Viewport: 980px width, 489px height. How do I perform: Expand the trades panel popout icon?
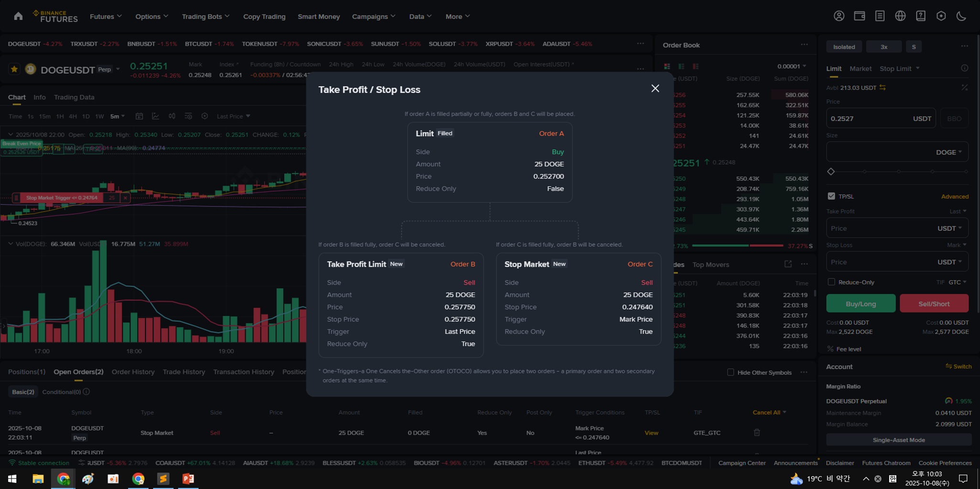tap(788, 264)
